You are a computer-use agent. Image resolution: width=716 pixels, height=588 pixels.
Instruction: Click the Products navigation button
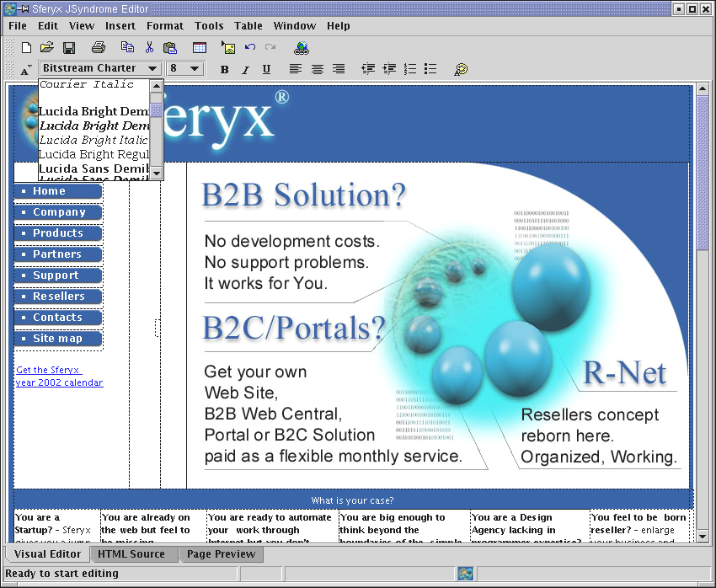point(58,233)
